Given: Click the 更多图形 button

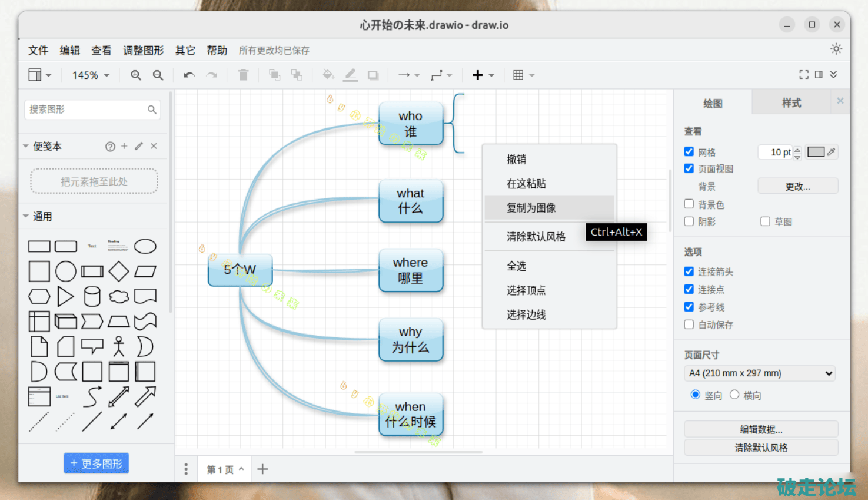Looking at the screenshot, I should [x=96, y=463].
